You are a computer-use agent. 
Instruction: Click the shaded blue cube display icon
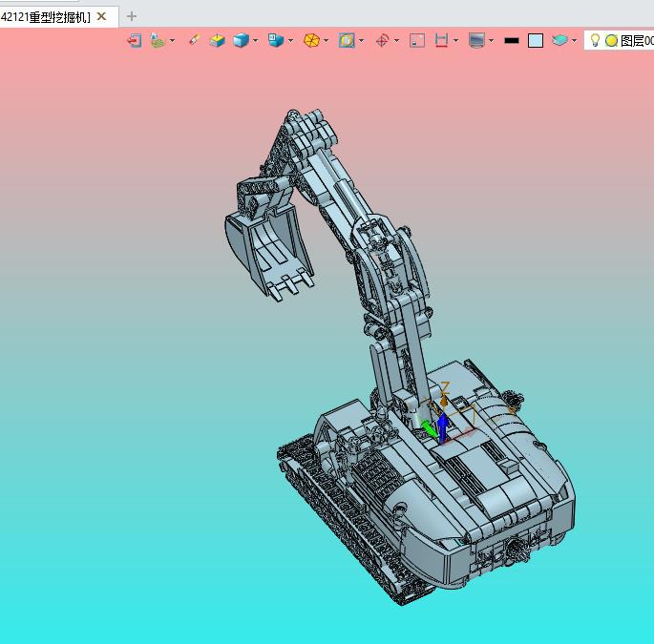241,41
